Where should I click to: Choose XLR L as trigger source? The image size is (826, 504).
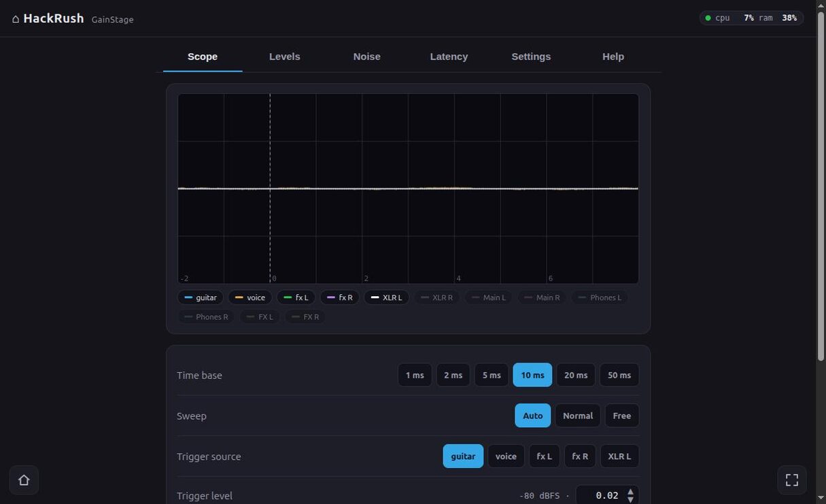619,456
